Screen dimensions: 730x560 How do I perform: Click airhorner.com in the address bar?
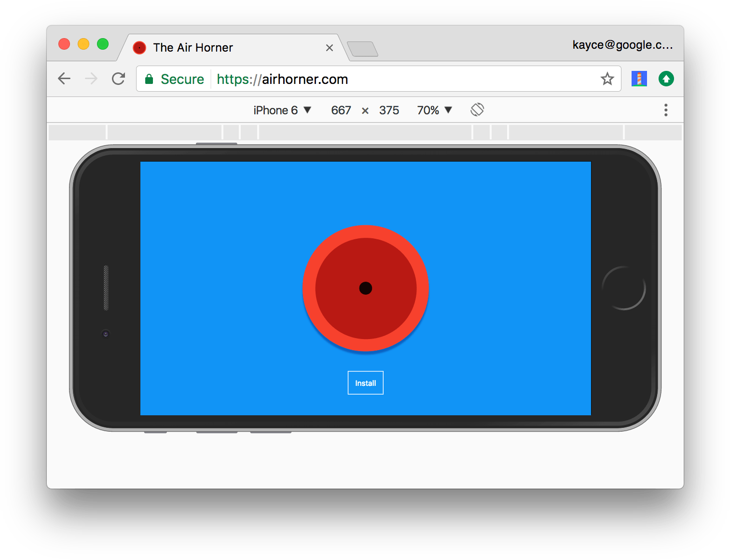pyautogui.click(x=305, y=79)
